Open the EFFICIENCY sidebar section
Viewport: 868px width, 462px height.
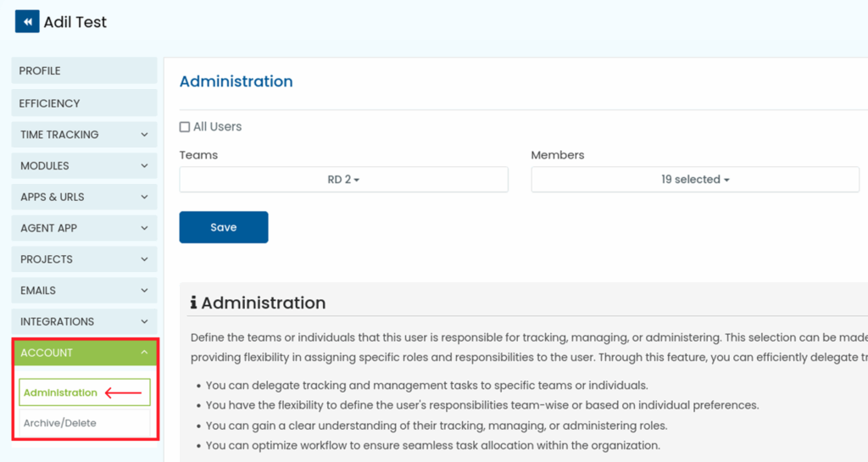pos(84,103)
